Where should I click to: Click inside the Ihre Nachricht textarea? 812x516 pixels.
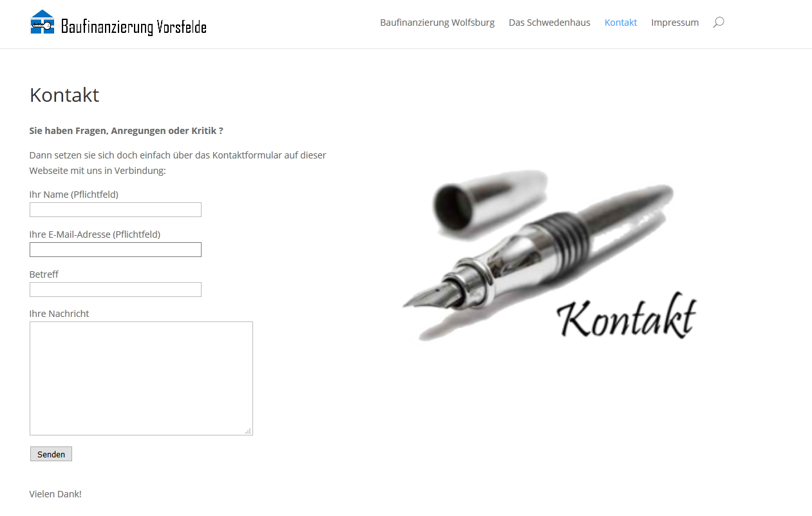pyautogui.click(x=141, y=378)
